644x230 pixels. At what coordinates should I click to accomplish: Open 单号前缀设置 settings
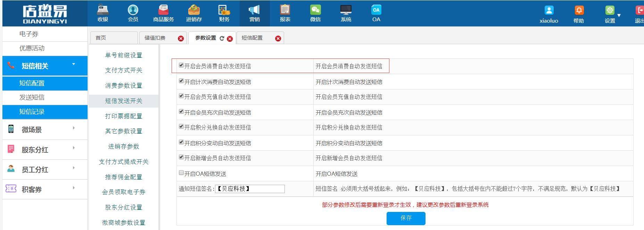124,55
